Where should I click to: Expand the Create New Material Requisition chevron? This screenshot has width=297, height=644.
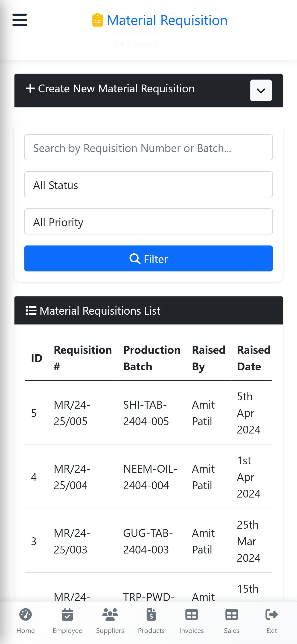261,91
